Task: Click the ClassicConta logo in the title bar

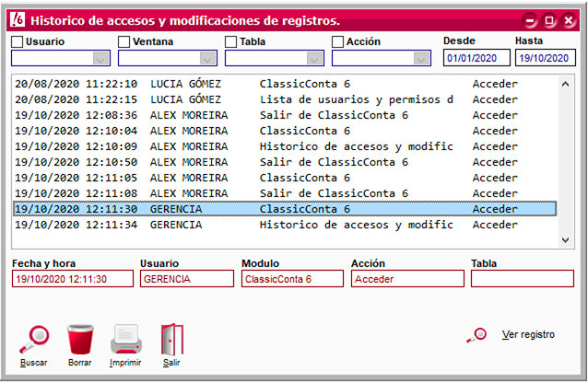Action: pos(18,19)
